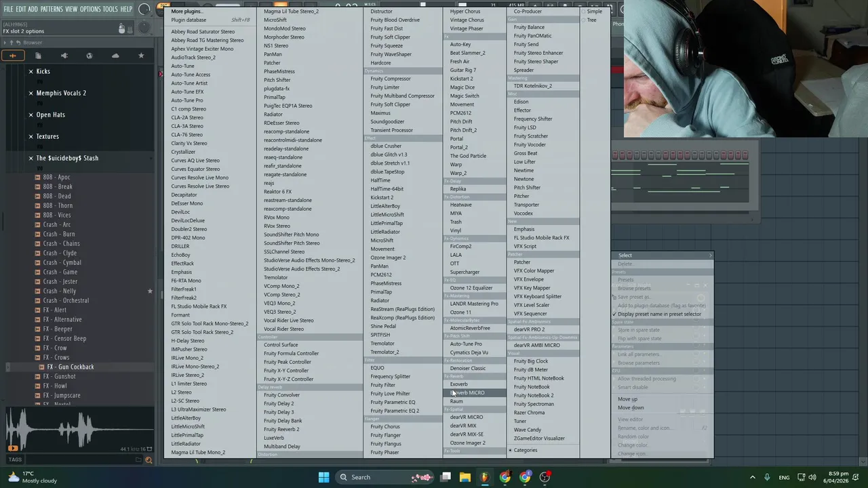Open Windows Start menu
The width and height of the screenshot is (868, 488).
[323, 477]
